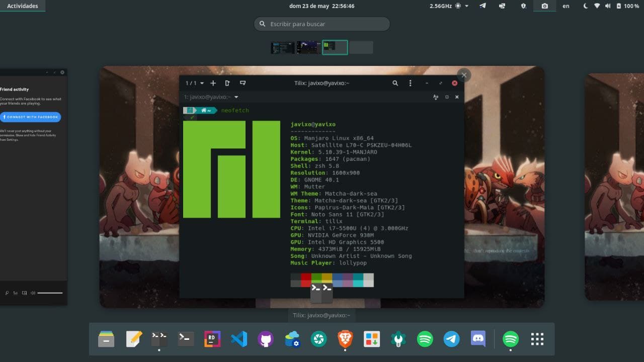Open JetBrains Rider from the dock
Image resolution: width=644 pixels, height=362 pixels.
212,339
